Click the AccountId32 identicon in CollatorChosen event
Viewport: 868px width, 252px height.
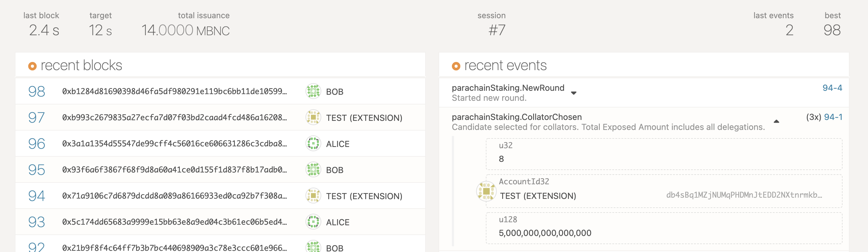coord(486,191)
